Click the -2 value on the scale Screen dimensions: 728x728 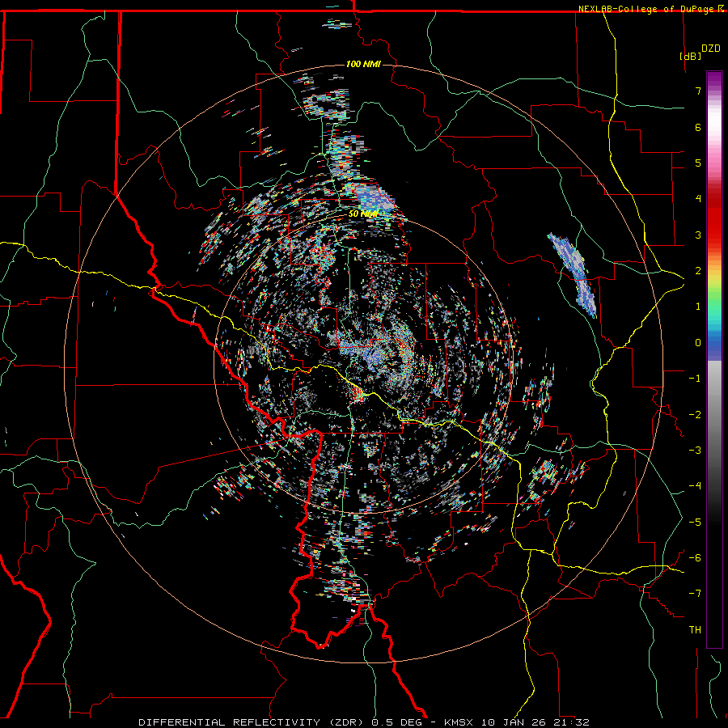click(x=695, y=415)
